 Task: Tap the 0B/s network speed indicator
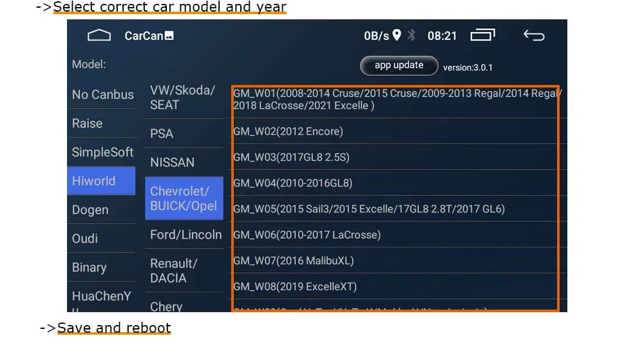click(x=376, y=36)
